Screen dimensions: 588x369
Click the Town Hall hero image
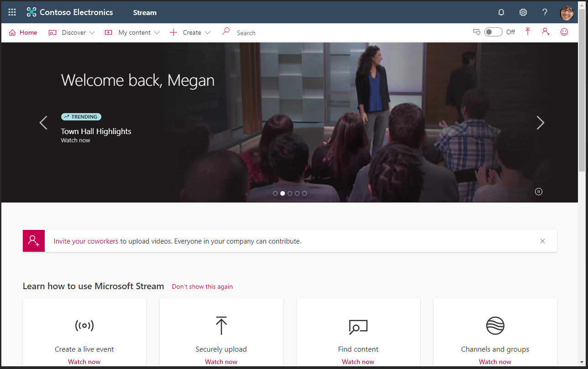point(289,122)
